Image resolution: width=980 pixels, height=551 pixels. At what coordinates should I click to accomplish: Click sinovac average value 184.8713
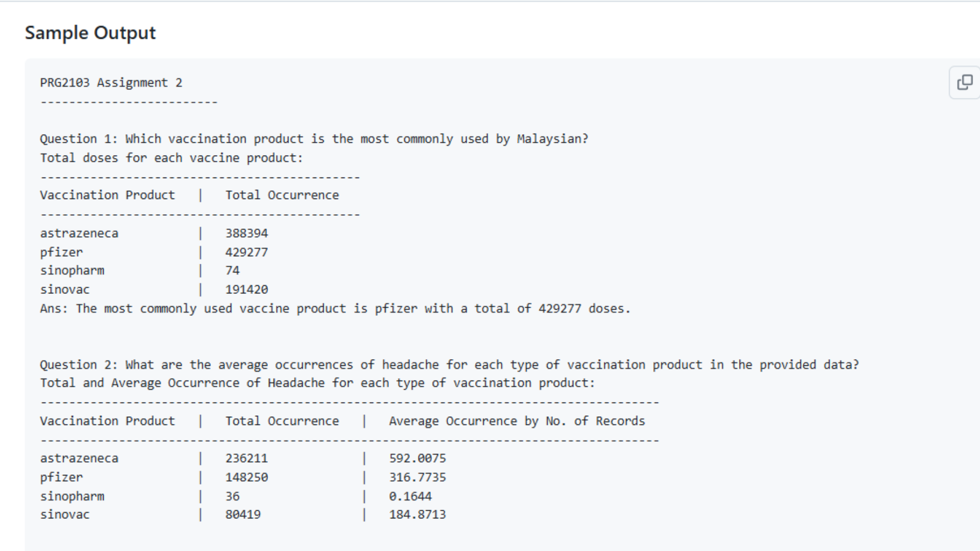(417, 514)
